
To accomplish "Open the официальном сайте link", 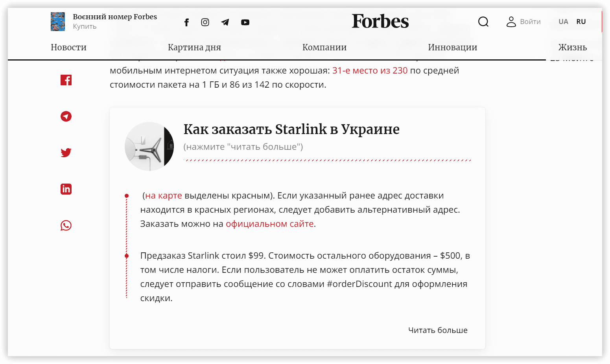I will tap(269, 224).
